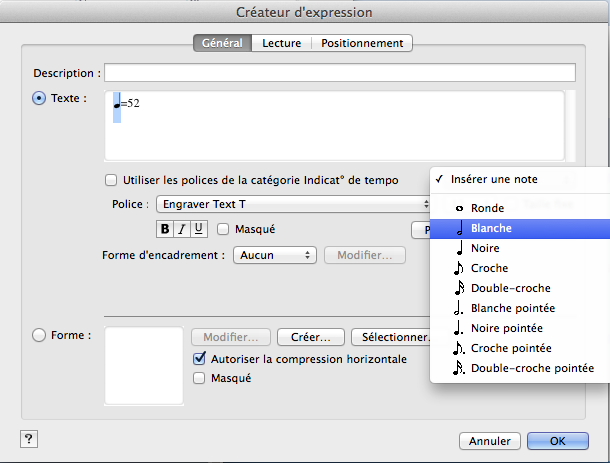Select the Texte radio button
Viewport: 610px width, 463px height.
click(40, 98)
